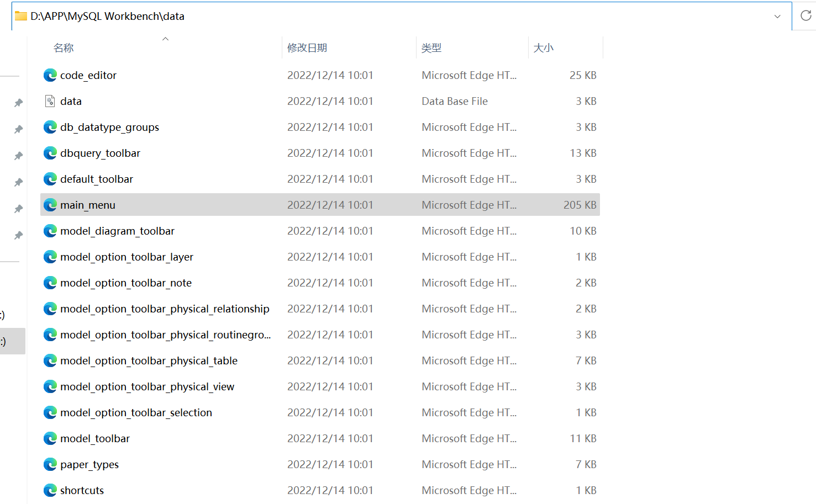Click the Edge icon beside shortcuts

point(50,490)
